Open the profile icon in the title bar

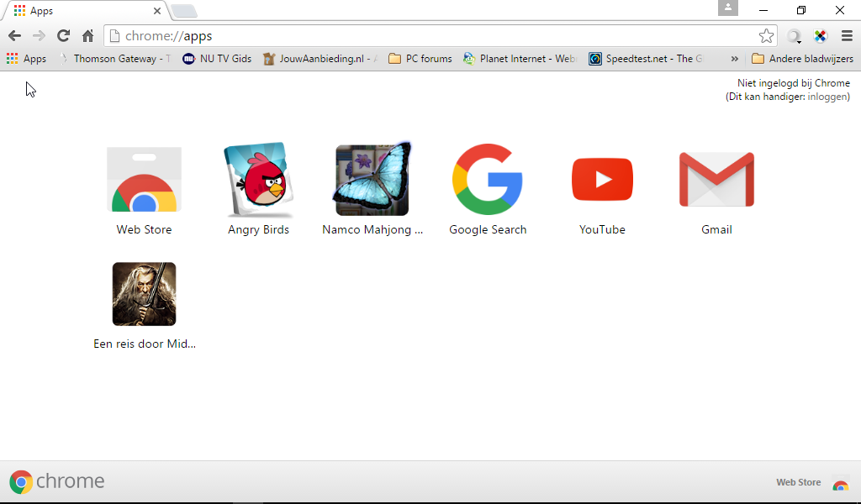(727, 9)
